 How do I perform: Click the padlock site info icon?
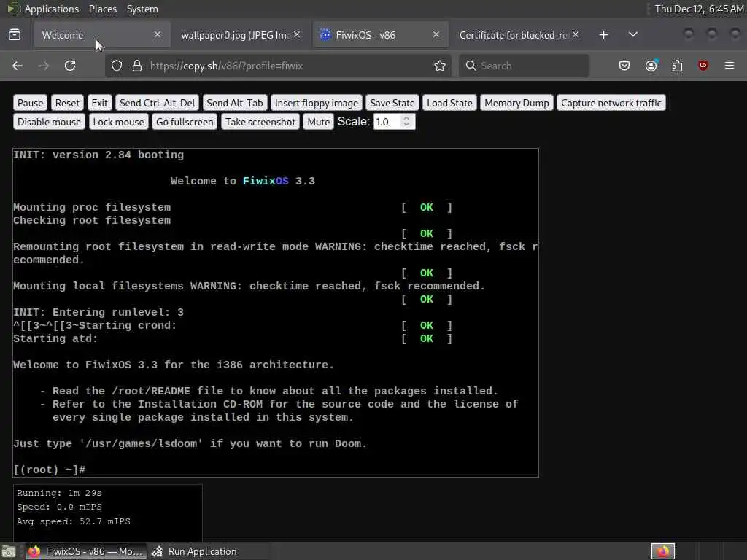coord(137,66)
